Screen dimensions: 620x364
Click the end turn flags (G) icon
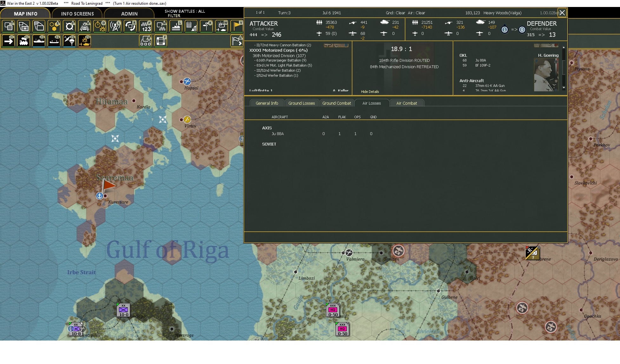[237, 41]
